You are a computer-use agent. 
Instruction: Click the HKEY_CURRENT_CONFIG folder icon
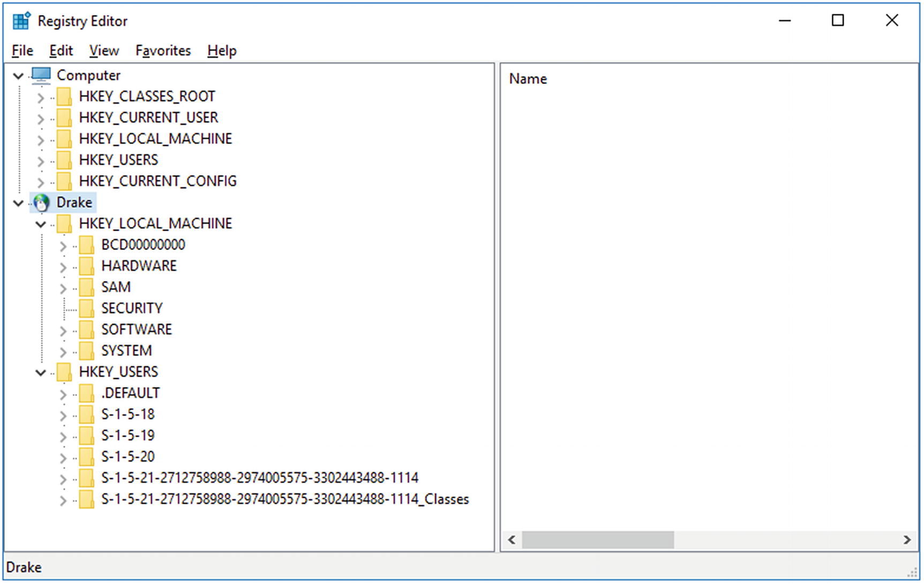(x=64, y=181)
